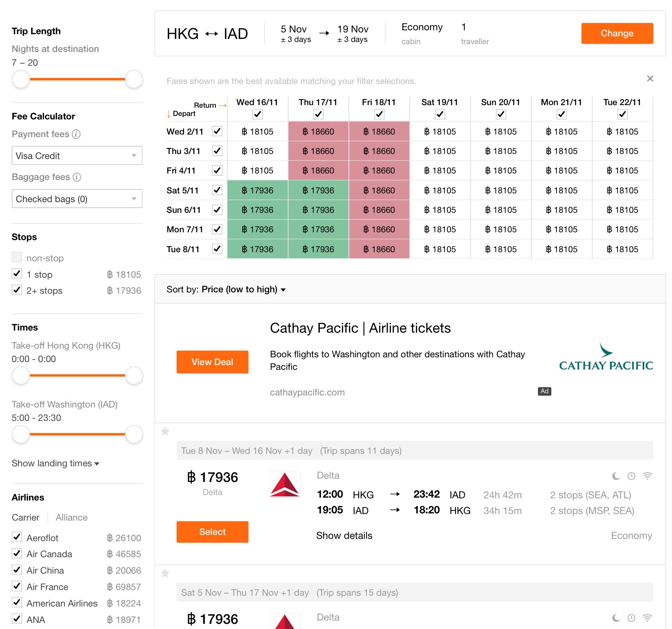Open the Visa Credit payment dropdown
The width and height of the screenshot is (672, 629).
(x=77, y=155)
